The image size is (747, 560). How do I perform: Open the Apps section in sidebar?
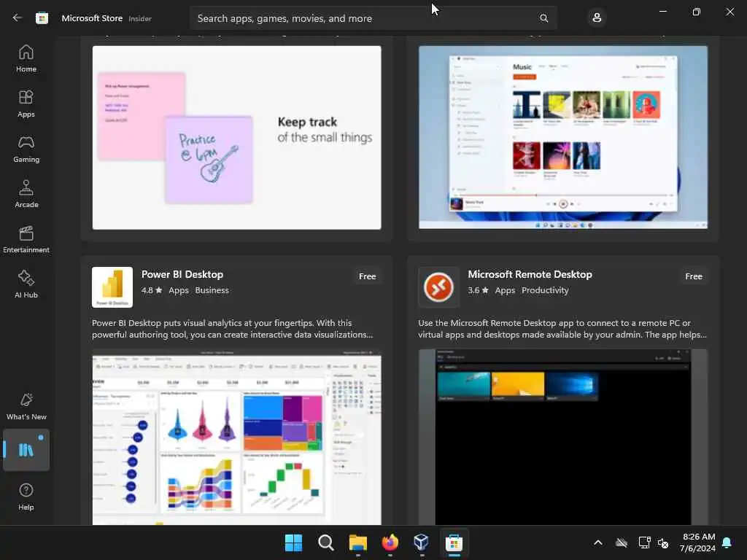pyautogui.click(x=26, y=104)
